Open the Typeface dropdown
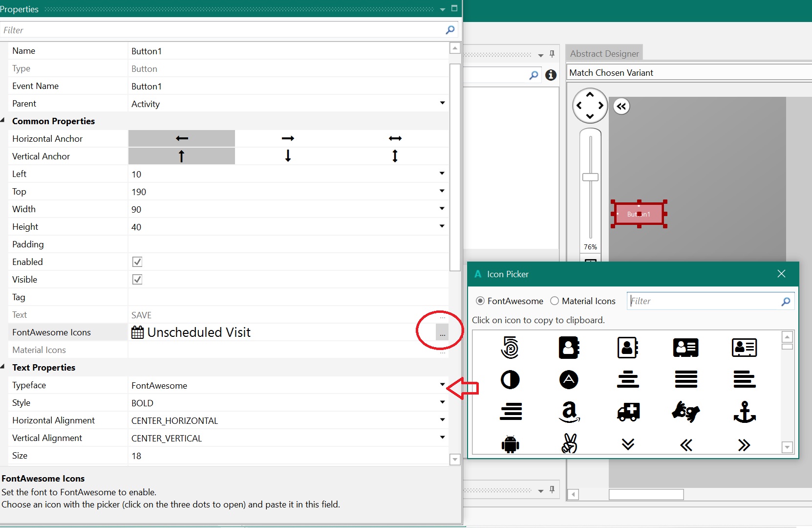This screenshot has width=812, height=528. pos(442,385)
